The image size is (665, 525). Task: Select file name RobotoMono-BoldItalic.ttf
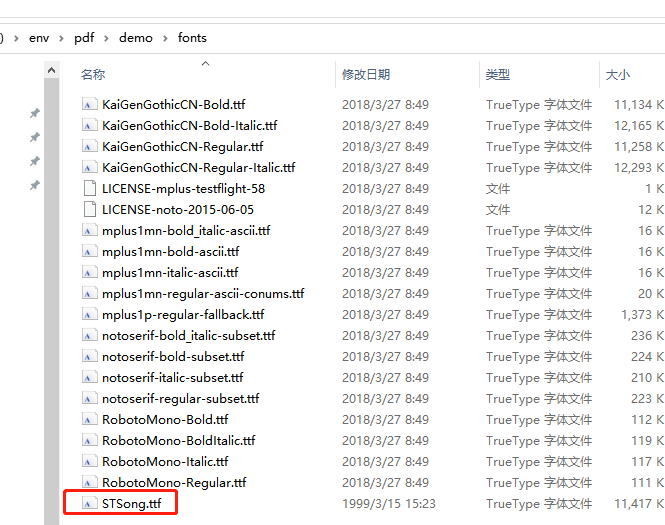click(179, 440)
